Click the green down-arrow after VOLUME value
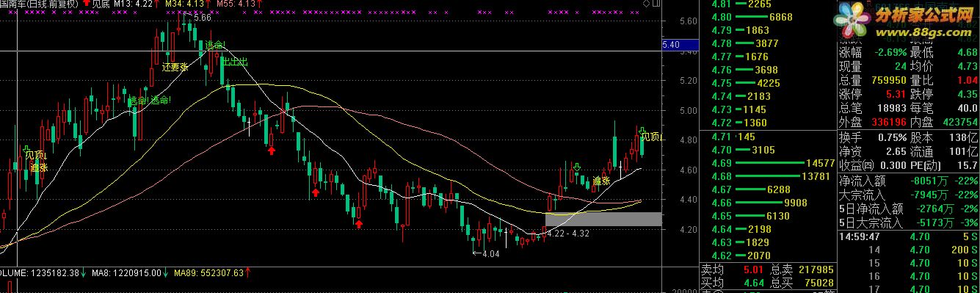The height and width of the screenshot is (293, 980). click(x=82, y=273)
